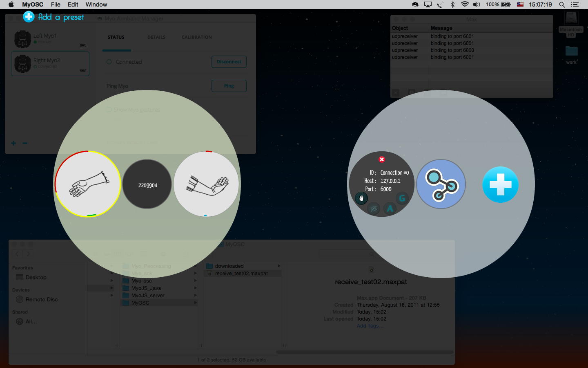Screen dimensions: 588x368
Task: Select Right Myo2 in Myo Armband Manager
Action: (x=50, y=64)
